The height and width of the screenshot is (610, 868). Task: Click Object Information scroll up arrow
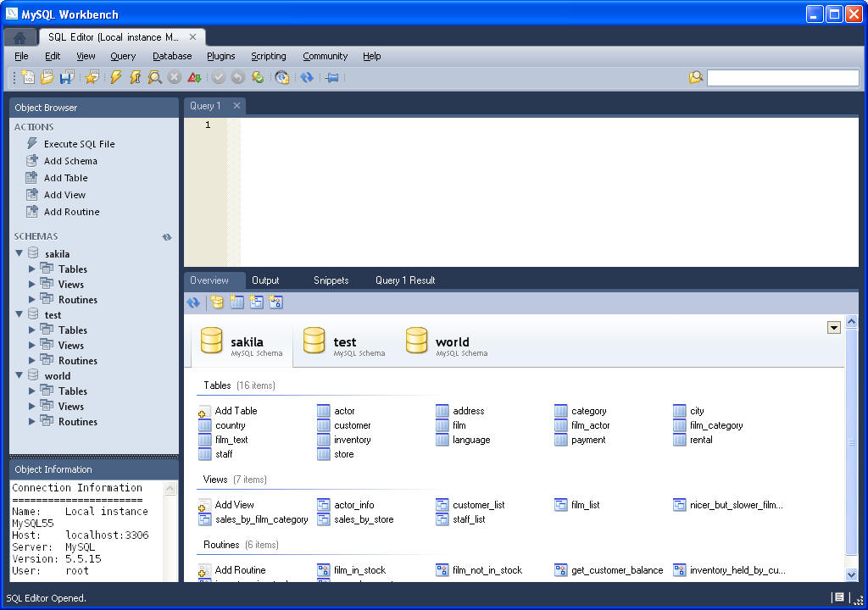pos(170,488)
